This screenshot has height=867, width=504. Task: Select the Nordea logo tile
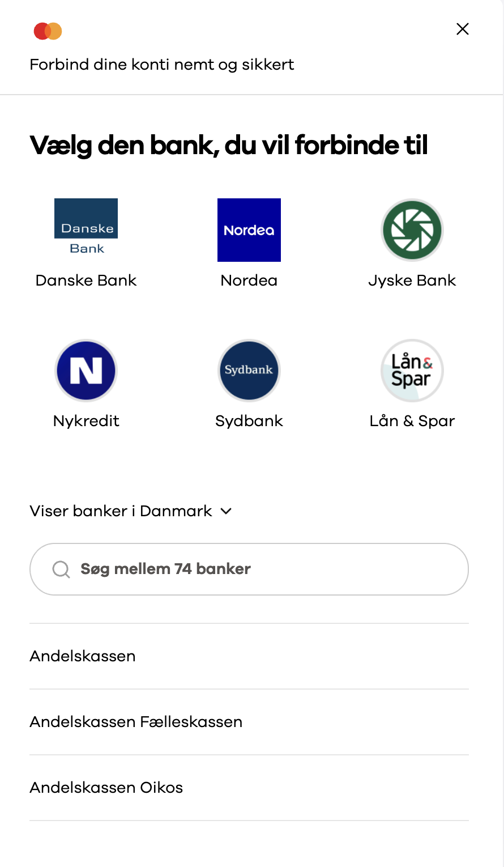click(x=249, y=229)
